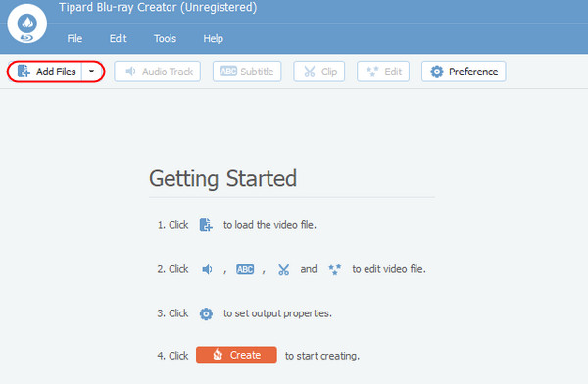Click the ABC subtitle icon in step 2
This screenshot has height=384, width=588.
click(x=245, y=269)
